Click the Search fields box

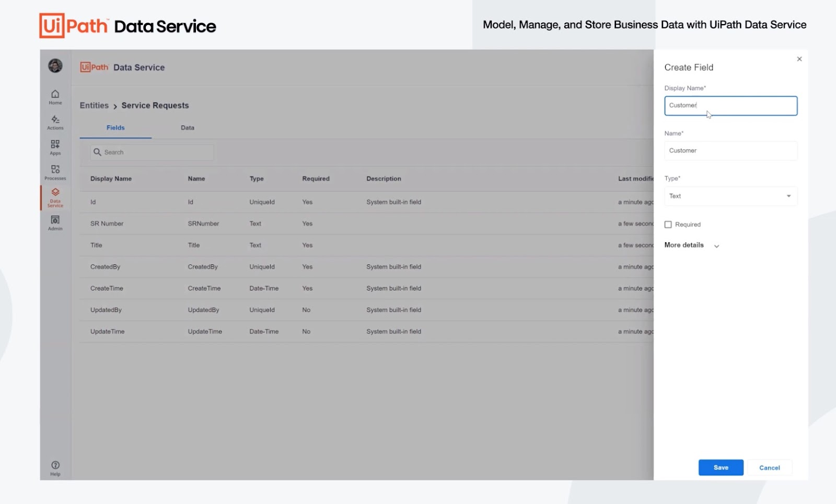tap(152, 152)
